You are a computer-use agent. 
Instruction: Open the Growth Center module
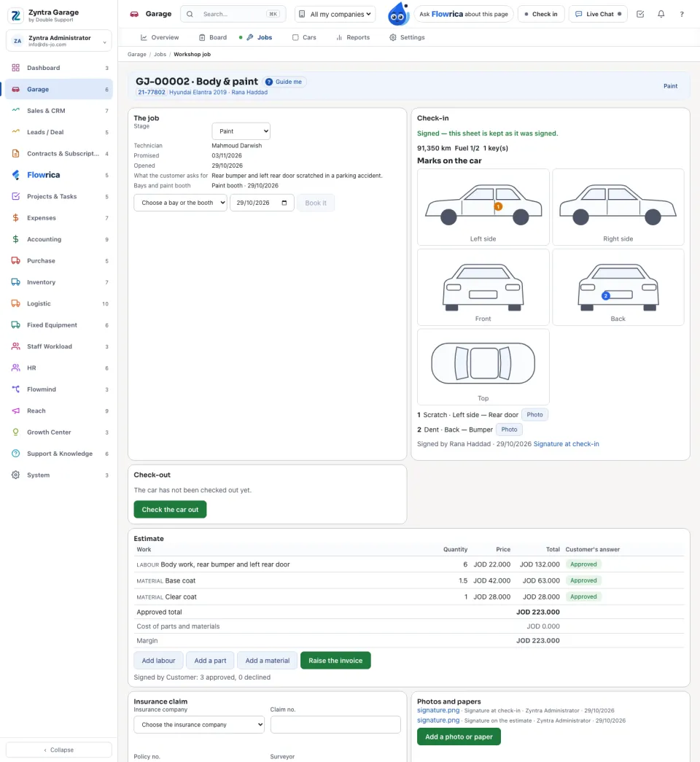(x=59, y=432)
